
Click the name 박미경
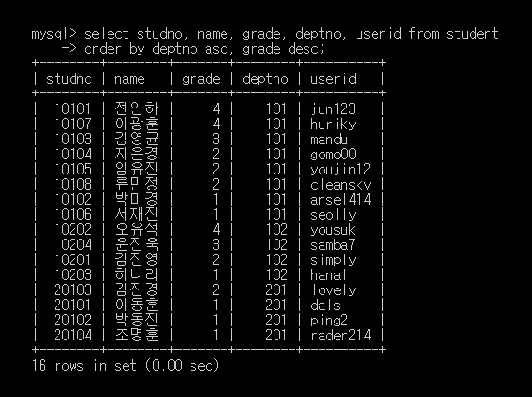coord(137,199)
